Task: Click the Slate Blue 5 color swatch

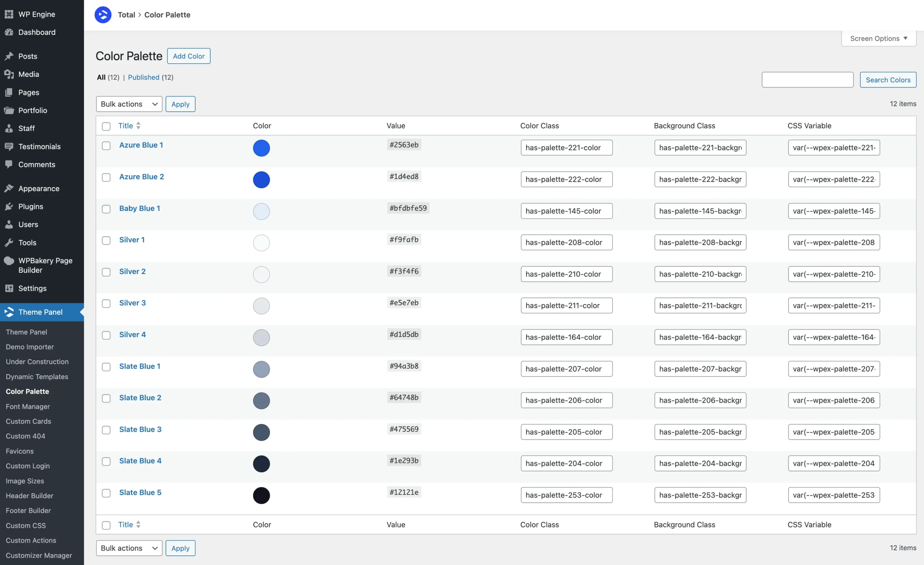Action: [261, 496]
